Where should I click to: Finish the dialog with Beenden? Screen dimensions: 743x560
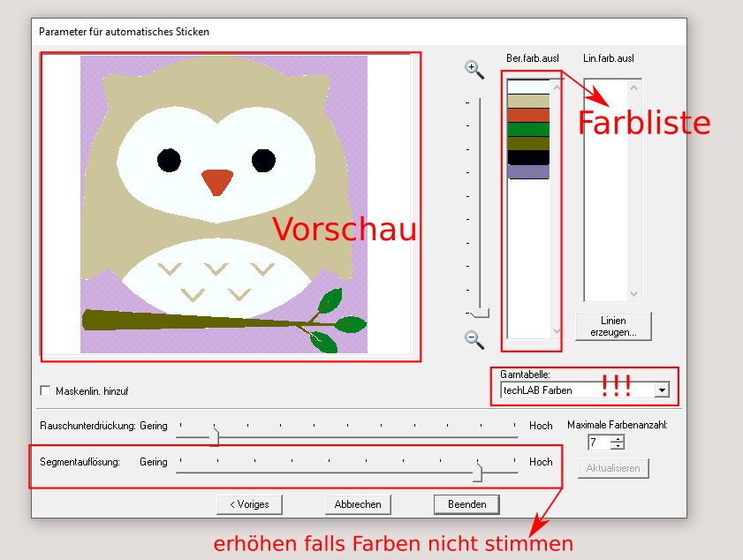click(466, 504)
